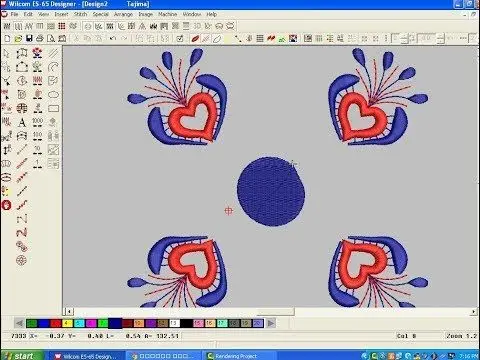Click the blue circle embroidery object
The height and width of the screenshot is (360, 480).
pyautogui.click(x=271, y=191)
